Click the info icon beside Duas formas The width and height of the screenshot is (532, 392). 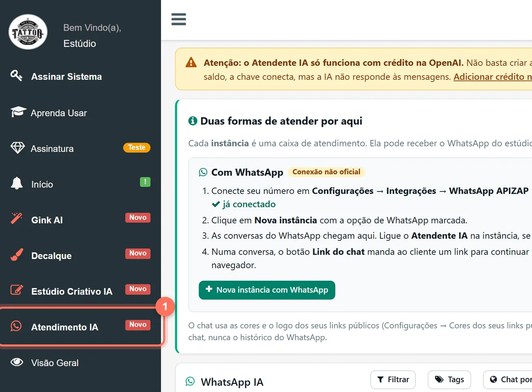coord(193,121)
